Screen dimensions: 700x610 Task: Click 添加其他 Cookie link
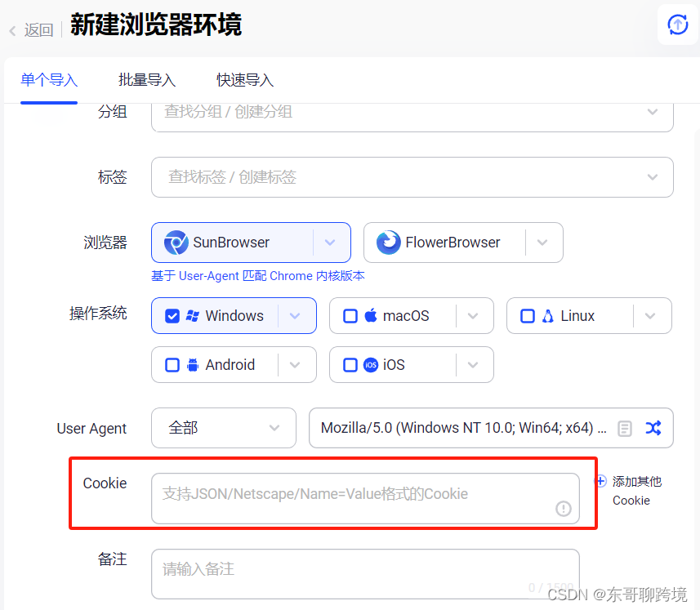[x=636, y=491]
